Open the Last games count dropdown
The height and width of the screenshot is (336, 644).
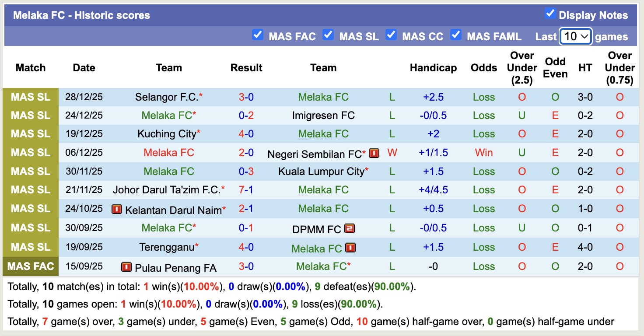[576, 36]
